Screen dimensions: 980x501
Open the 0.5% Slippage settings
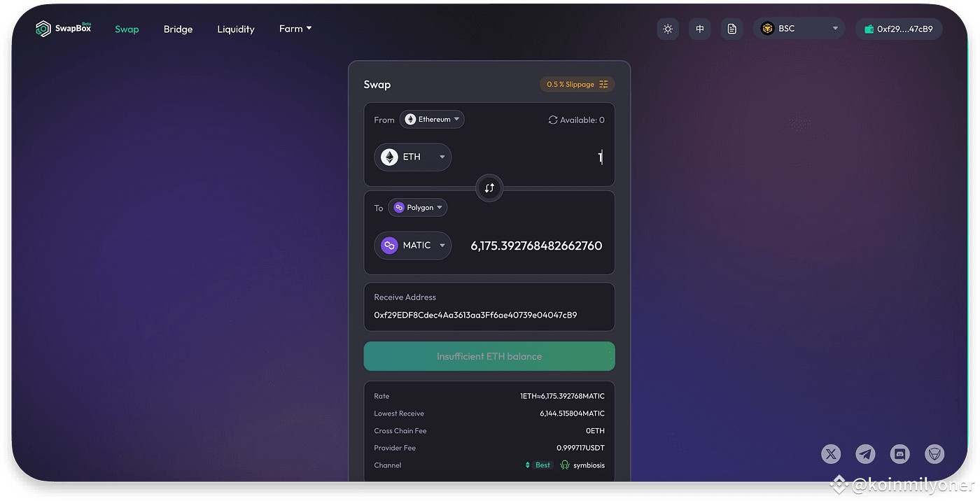click(x=577, y=84)
